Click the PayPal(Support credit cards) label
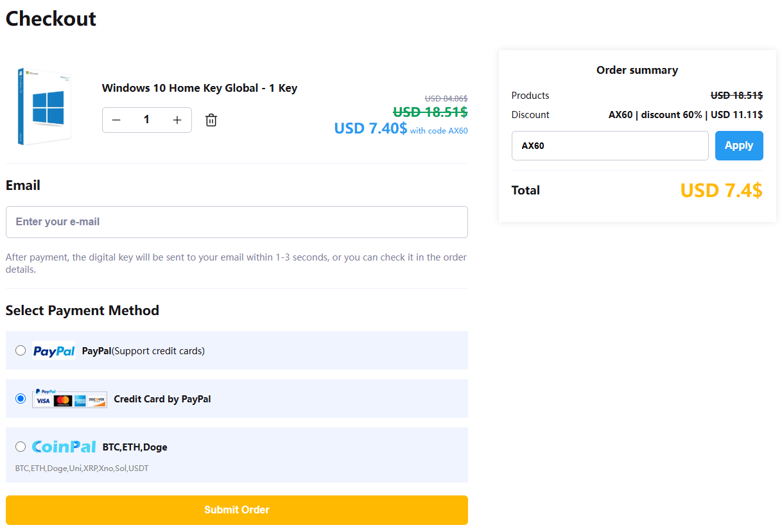782x532 pixels. pyautogui.click(x=143, y=351)
